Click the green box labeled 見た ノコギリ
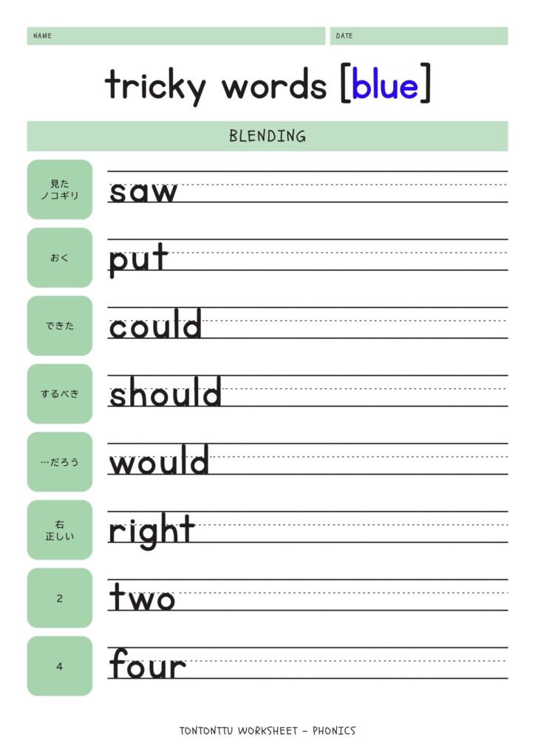This screenshot has width=535, height=756. click(x=60, y=190)
